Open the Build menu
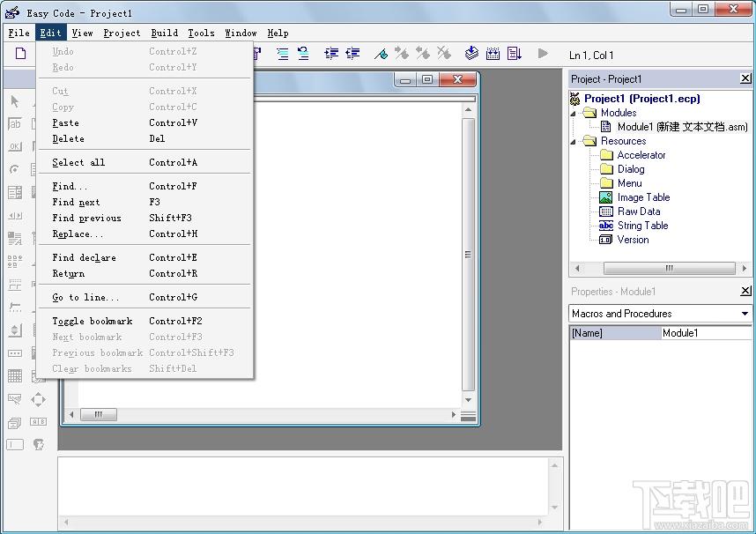Image resolution: width=756 pixels, height=534 pixels. point(165,33)
